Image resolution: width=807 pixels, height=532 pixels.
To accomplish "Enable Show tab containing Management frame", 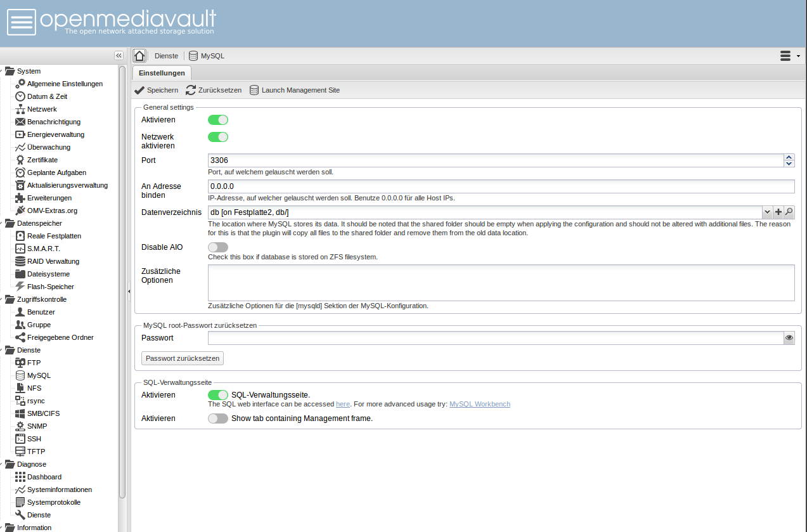I will (x=218, y=418).
